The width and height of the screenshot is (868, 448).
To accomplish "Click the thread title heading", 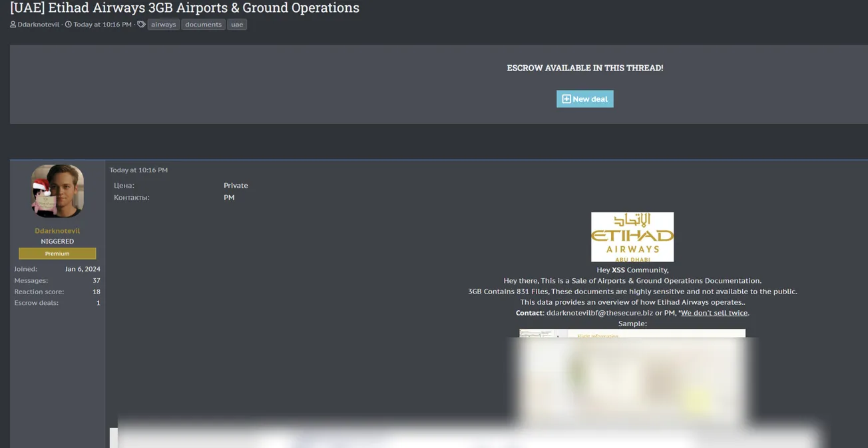I will (x=184, y=8).
